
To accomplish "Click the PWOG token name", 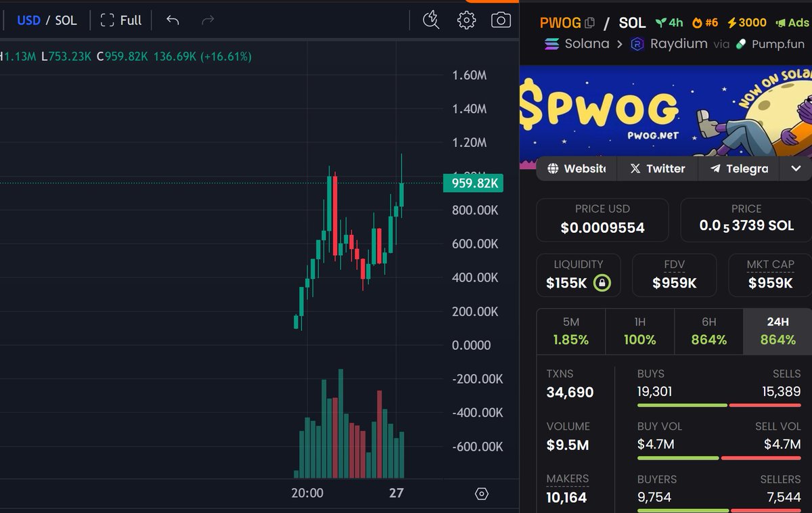I will [560, 23].
